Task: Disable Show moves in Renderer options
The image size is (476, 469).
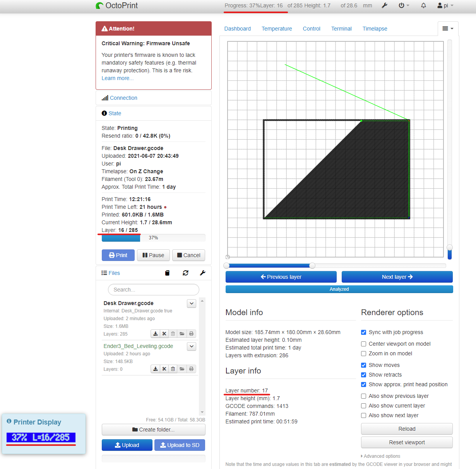Action: (x=363, y=365)
